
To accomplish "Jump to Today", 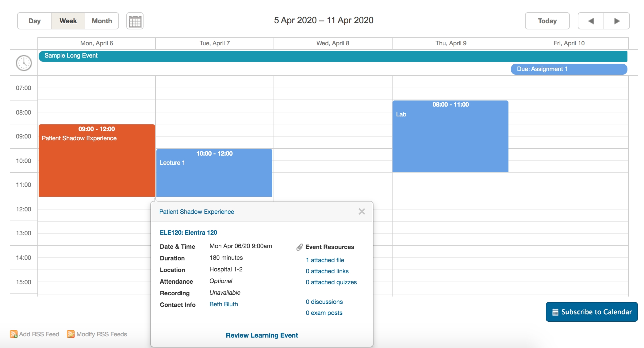I will pos(547,21).
